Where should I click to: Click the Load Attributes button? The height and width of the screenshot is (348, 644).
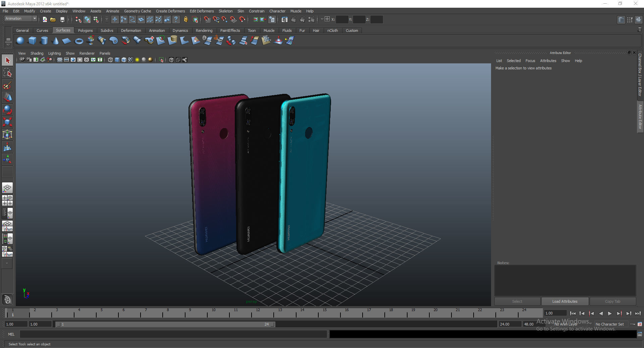[x=565, y=301]
